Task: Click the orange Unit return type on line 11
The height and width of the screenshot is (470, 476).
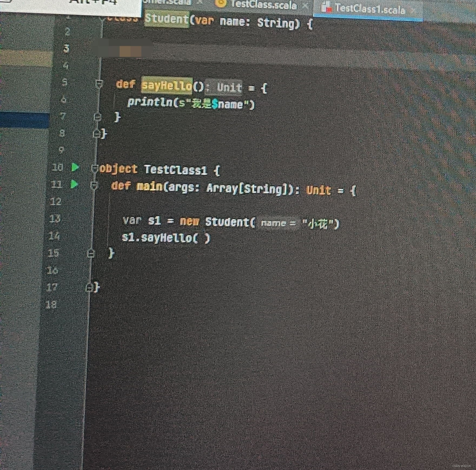Action: click(x=319, y=190)
